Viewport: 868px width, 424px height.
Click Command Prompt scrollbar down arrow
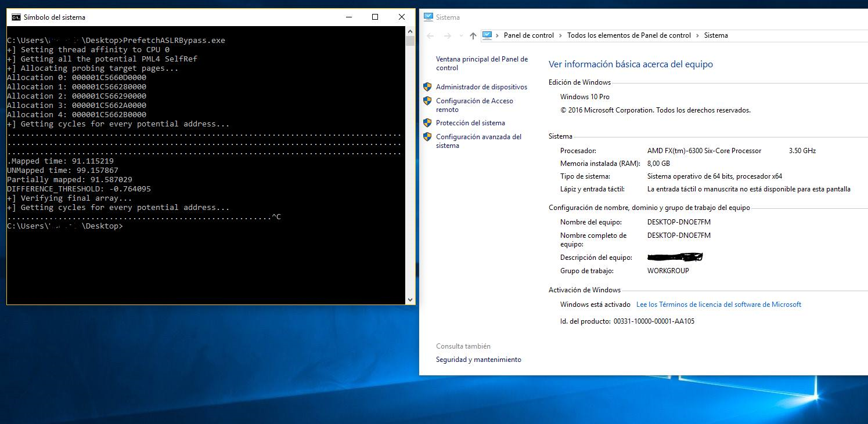point(410,300)
